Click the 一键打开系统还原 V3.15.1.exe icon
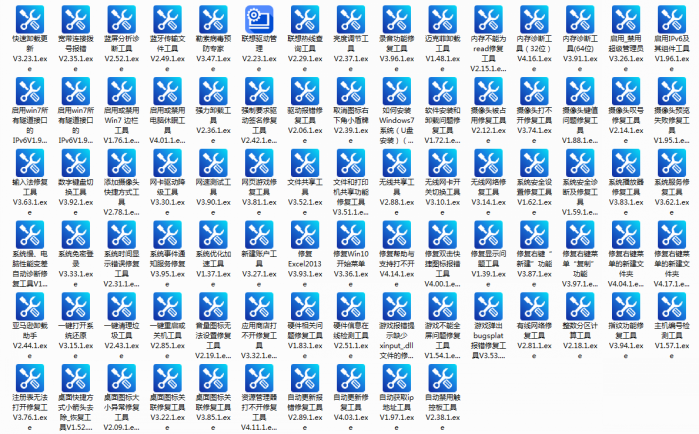699x434 pixels. [76, 307]
